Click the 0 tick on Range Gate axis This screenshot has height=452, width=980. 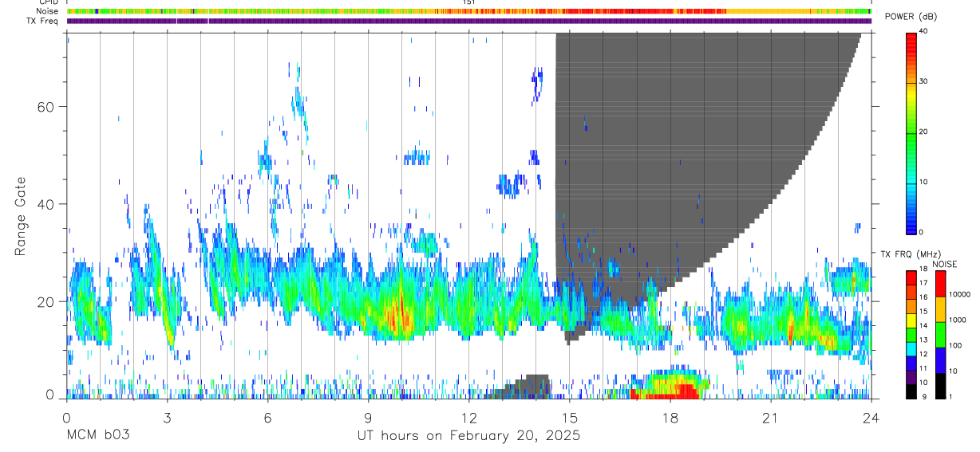[x=49, y=395]
